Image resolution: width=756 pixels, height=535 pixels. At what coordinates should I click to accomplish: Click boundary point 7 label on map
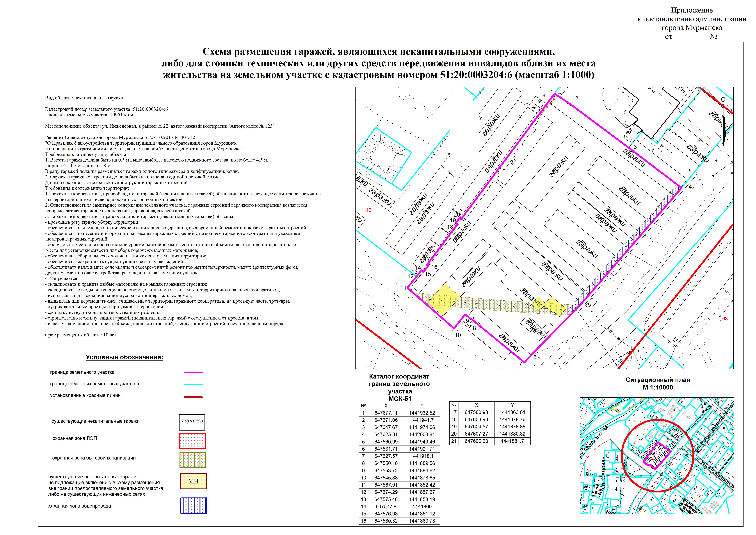pyautogui.click(x=521, y=364)
